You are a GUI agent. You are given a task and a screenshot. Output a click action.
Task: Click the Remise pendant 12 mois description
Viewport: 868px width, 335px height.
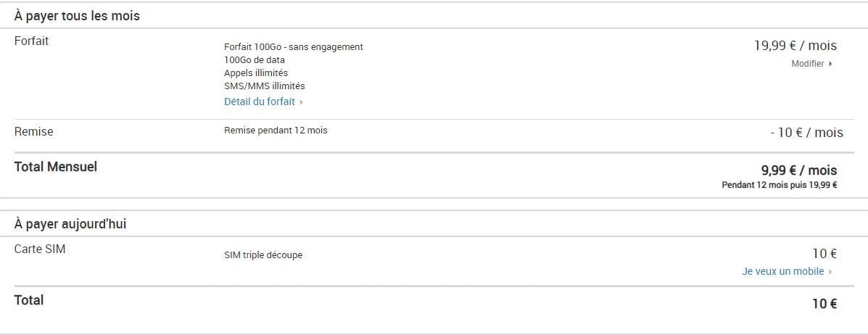coord(276,131)
